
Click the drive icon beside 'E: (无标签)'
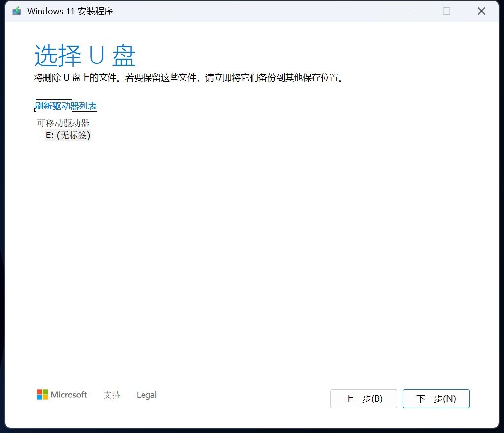tap(41, 135)
